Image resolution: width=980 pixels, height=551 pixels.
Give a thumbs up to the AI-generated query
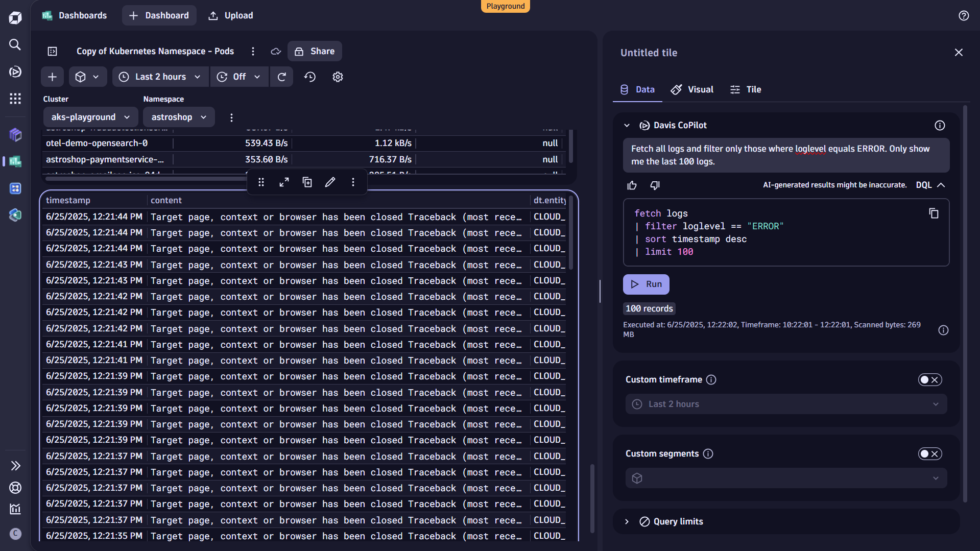click(x=632, y=185)
